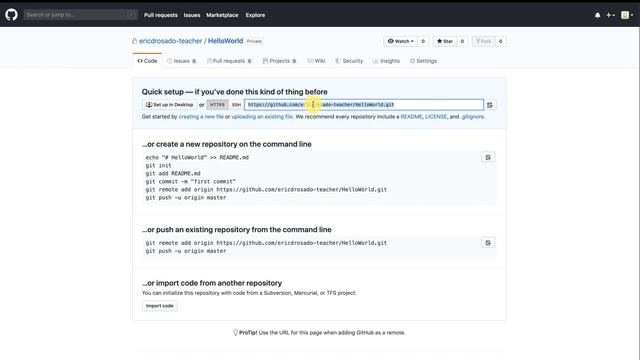Image resolution: width=640 pixels, height=360 pixels.
Task: Click 'git add README.md' command line
Action: coord(173,173)
